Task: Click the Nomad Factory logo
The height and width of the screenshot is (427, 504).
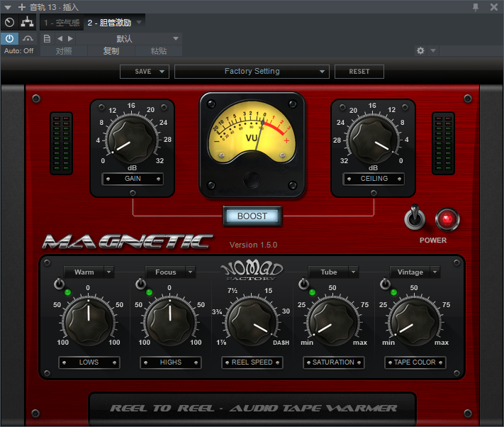Action: click(x=252, y=271)
